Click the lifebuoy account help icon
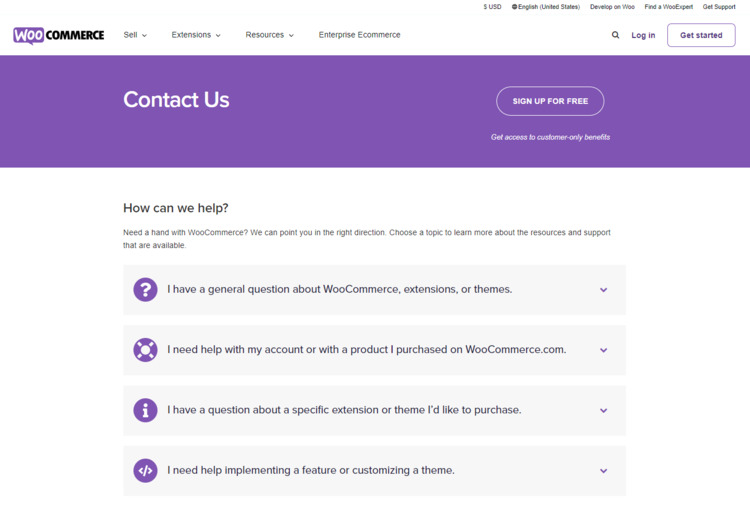The height and width of the screenshot is (505, 750). click(x=145, y=350)
